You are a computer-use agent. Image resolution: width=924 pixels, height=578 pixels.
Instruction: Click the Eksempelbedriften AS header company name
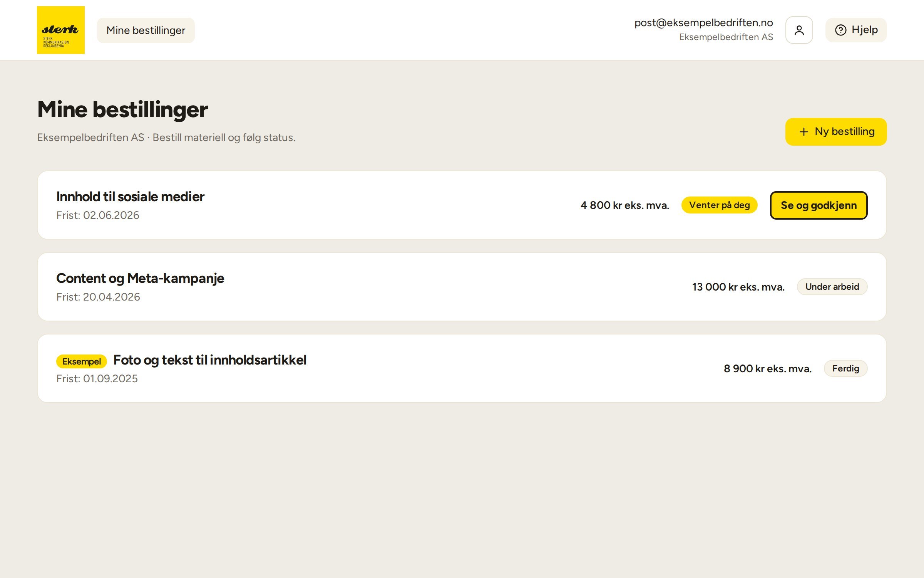tap(726, 37)
